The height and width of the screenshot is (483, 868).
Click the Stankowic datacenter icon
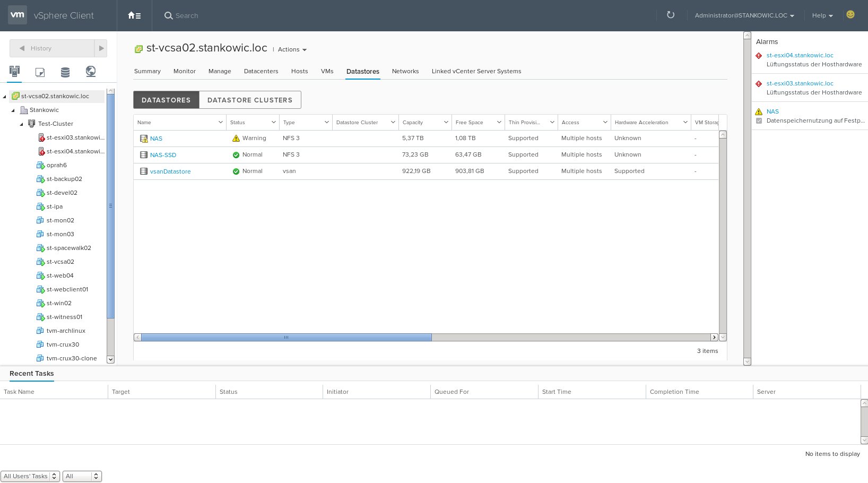[23, 110]
